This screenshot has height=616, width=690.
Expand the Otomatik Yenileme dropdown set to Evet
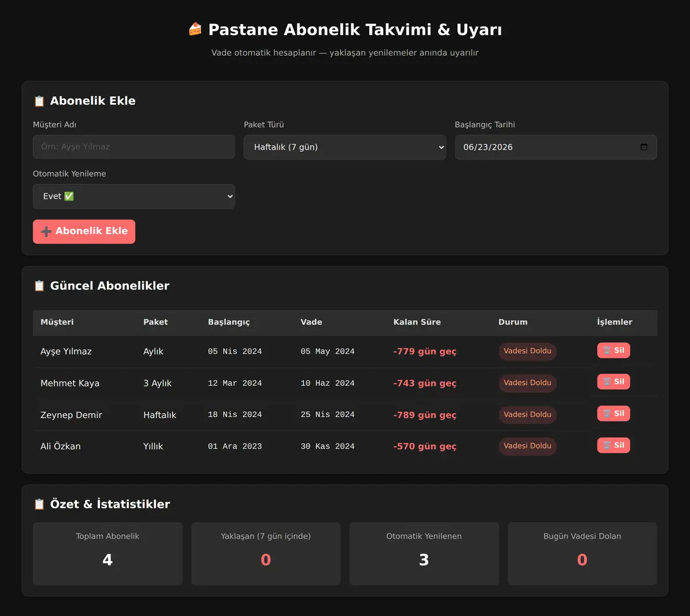(x=134, y=196)
